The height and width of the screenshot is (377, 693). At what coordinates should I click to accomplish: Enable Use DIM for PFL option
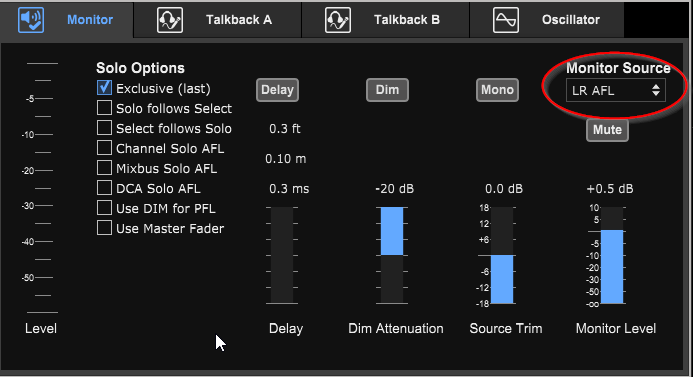pos(104,208)
